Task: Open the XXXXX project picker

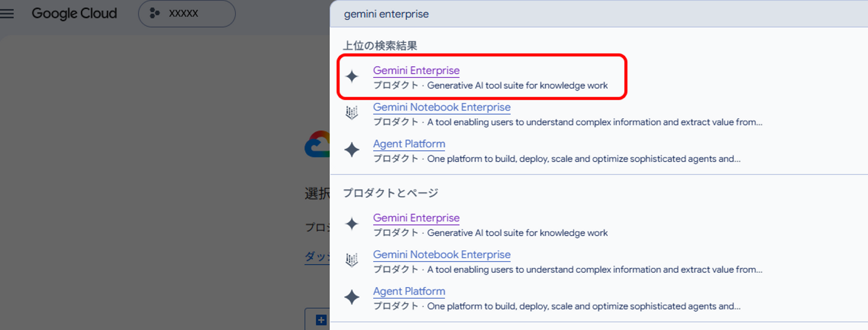Action: pos(187,13)
